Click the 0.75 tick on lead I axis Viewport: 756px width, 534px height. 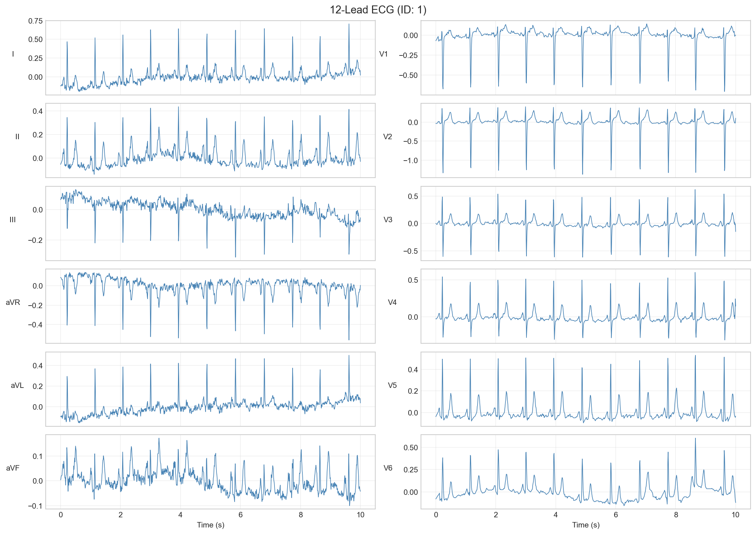pyautogui.click(x=35, y=21)
